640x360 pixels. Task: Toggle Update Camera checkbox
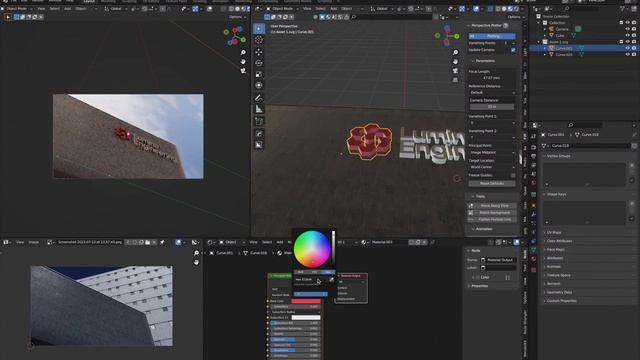(x=513, y=50)
